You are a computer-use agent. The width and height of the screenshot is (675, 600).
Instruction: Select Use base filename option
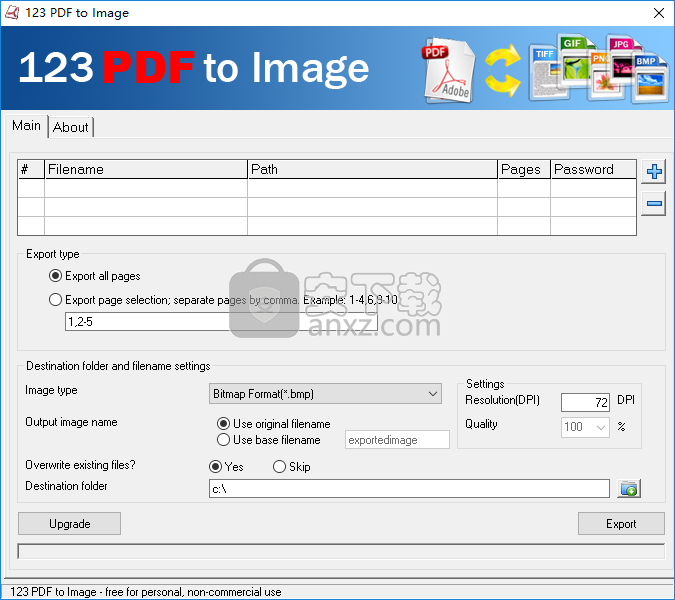pos(224,440)
